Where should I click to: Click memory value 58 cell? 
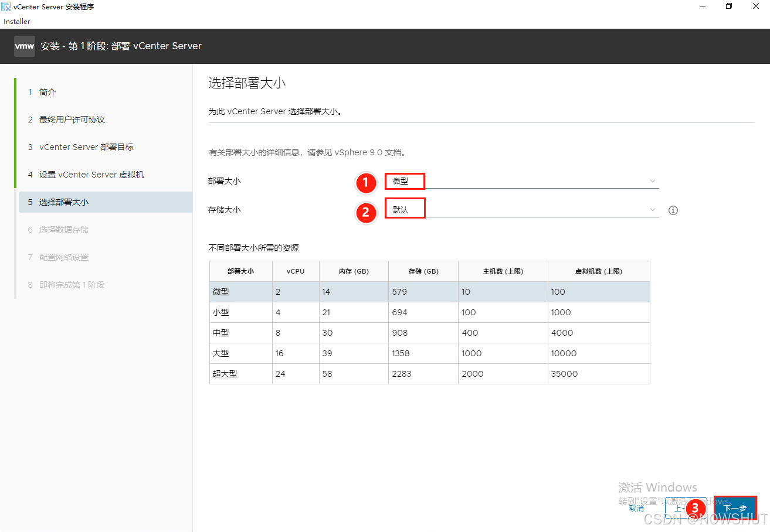(354, 374)
